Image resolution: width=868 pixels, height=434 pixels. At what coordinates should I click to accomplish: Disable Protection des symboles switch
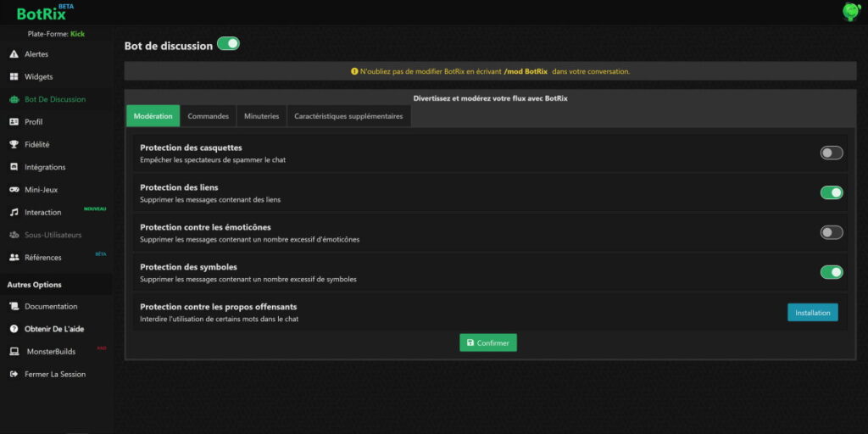(x=832, y=272)
